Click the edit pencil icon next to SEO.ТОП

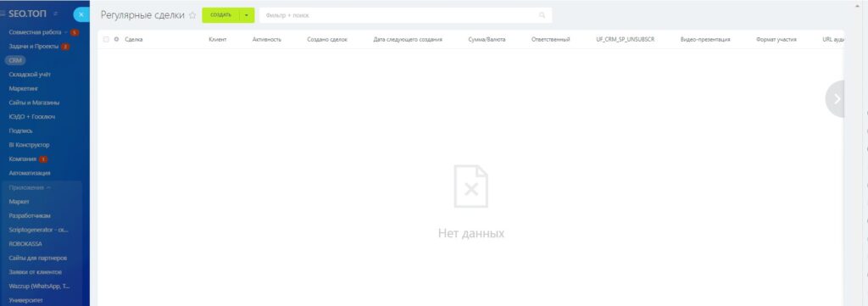[x=55, y=14]
